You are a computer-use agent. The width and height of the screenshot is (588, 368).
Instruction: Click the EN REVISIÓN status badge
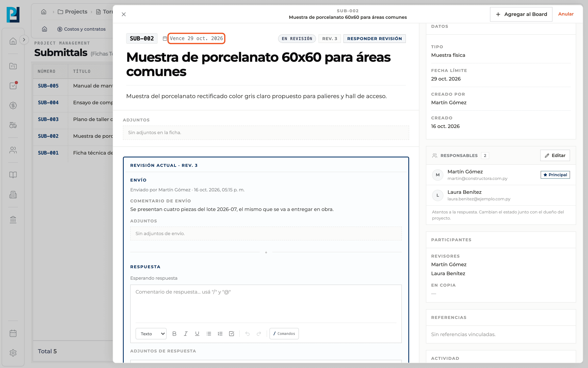(x=297, y=39)
